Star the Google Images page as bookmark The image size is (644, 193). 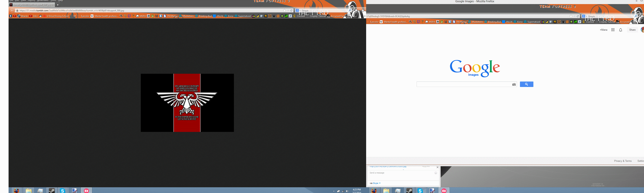[x=571, y=16]
